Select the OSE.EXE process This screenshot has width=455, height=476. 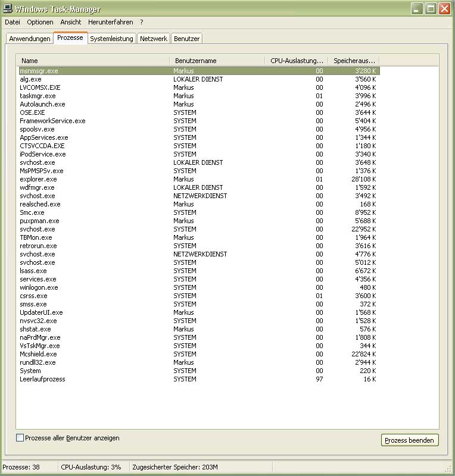tap(199, 112)
